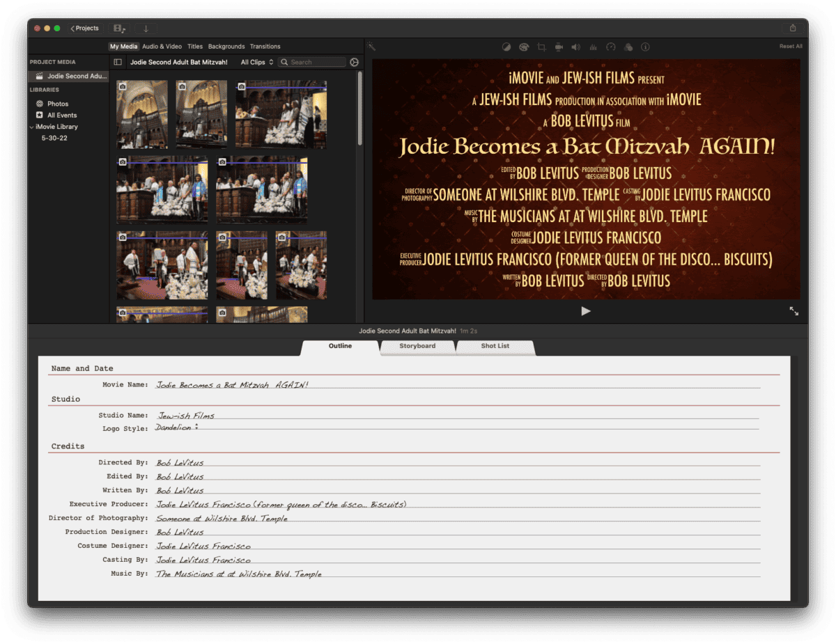Play the trailer in the viewer
This screenshot has width=836, height=644.
tap(586, 311)
